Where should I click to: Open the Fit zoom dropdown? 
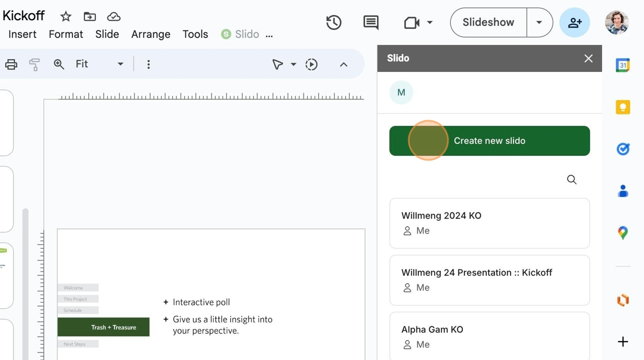pyautogui.click(x=99, y=64)
